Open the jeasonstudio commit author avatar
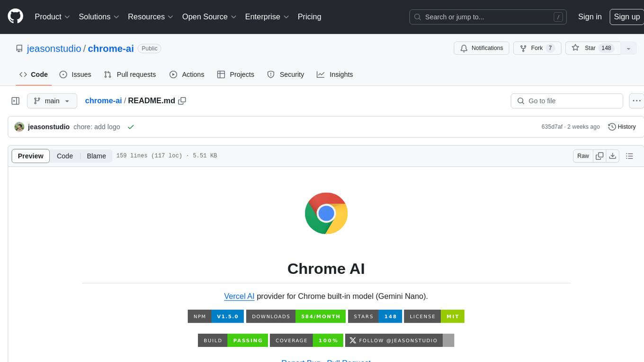Screen dimensions: 644x362 [19, 127]
